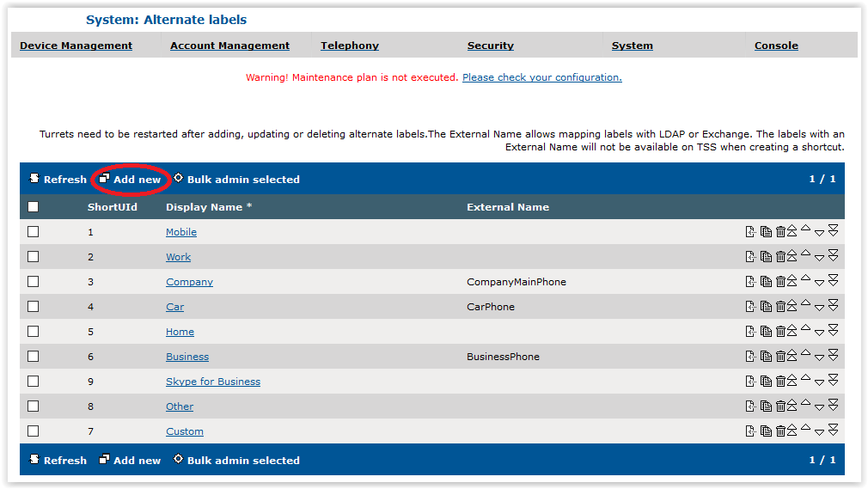Click the top Bulk admin selected button
Screen dimensions: 868x489
236,179
